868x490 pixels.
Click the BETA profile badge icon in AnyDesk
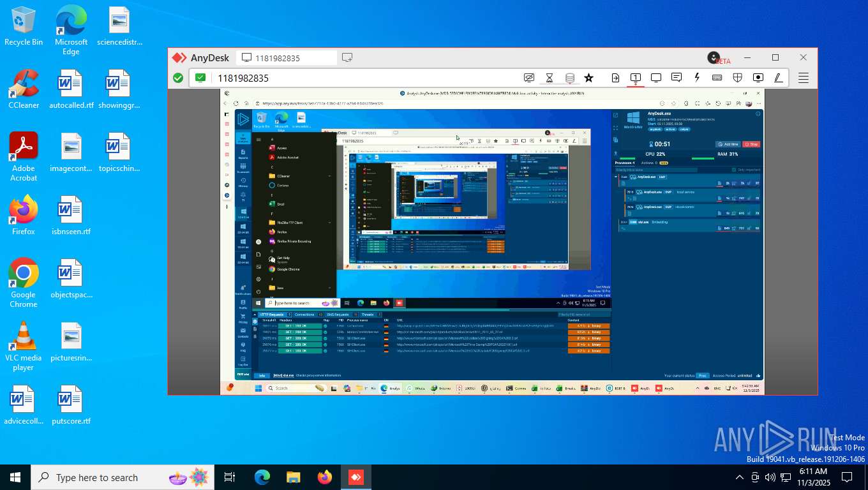click(714, 57)
